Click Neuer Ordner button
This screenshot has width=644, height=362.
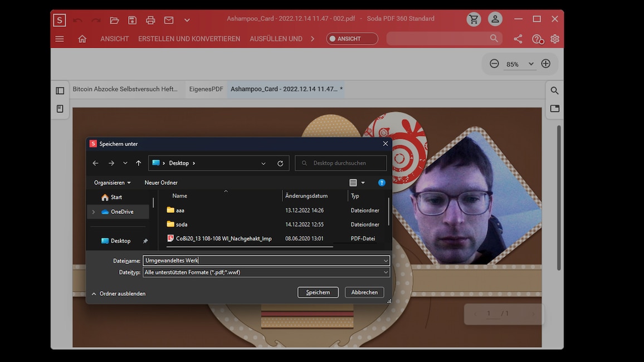(x=161, y=183)
